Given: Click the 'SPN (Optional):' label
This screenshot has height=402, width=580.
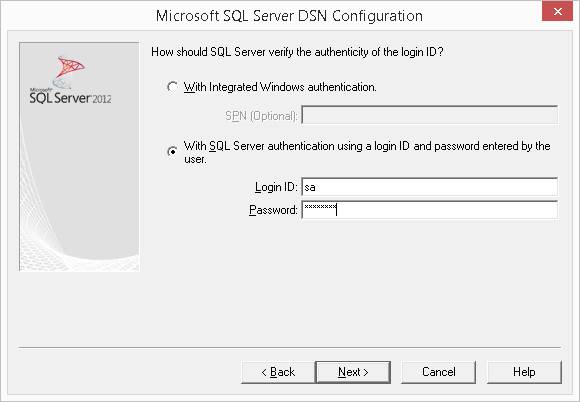Looking at the screenshot, I should pos(261,116).
